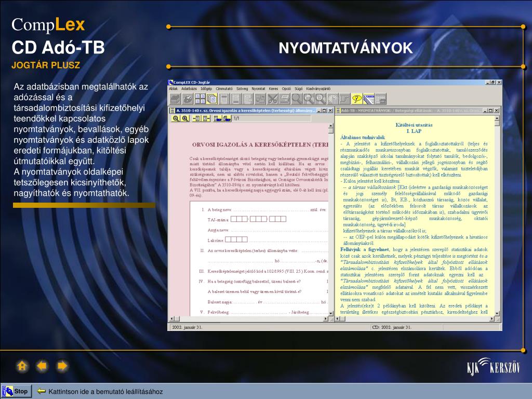
Task: Click the last gray toolbar icon
Action: (x=381, y=99)
